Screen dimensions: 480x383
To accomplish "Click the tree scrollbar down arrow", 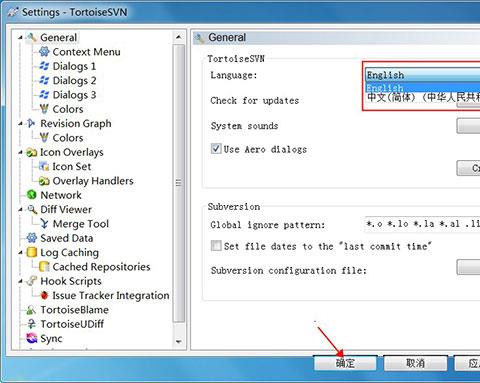I will (x=179, y=342).
